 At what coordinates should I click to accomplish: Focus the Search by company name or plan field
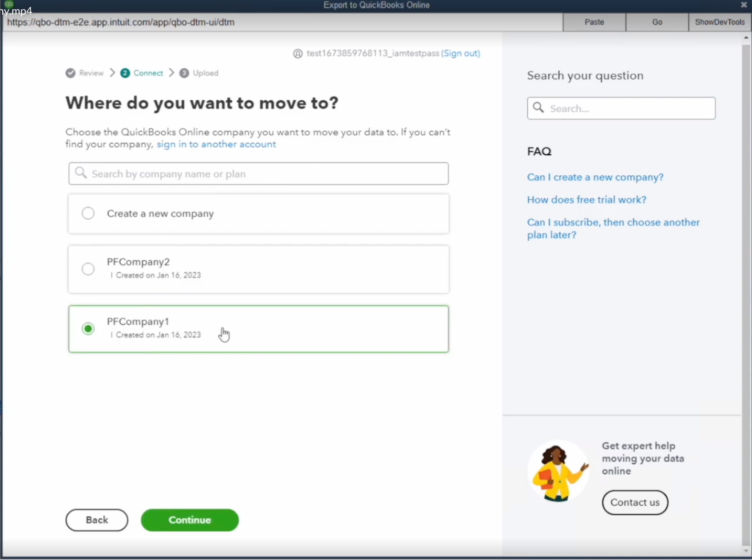pyautogui.click(x=258, y=174)
